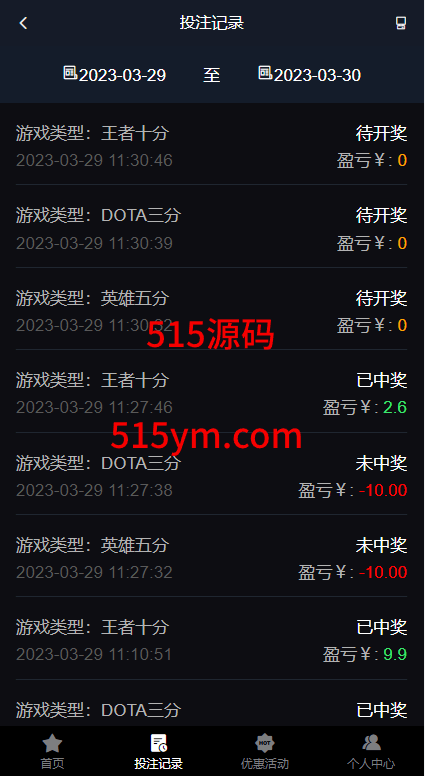
Task: Open the end date calendar icon
Action: pyautogui.click(x=265, y=73)
